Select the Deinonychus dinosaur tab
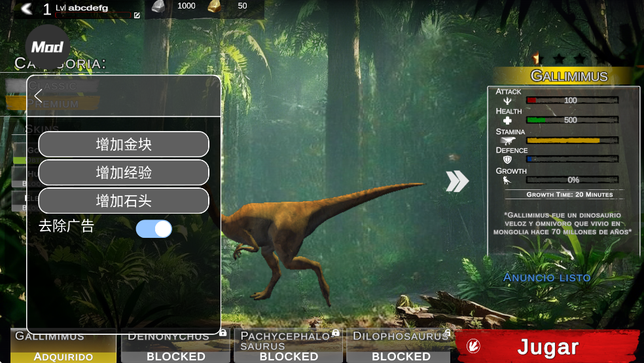This screenshot has width=644, height=363. tap(175, 346)
